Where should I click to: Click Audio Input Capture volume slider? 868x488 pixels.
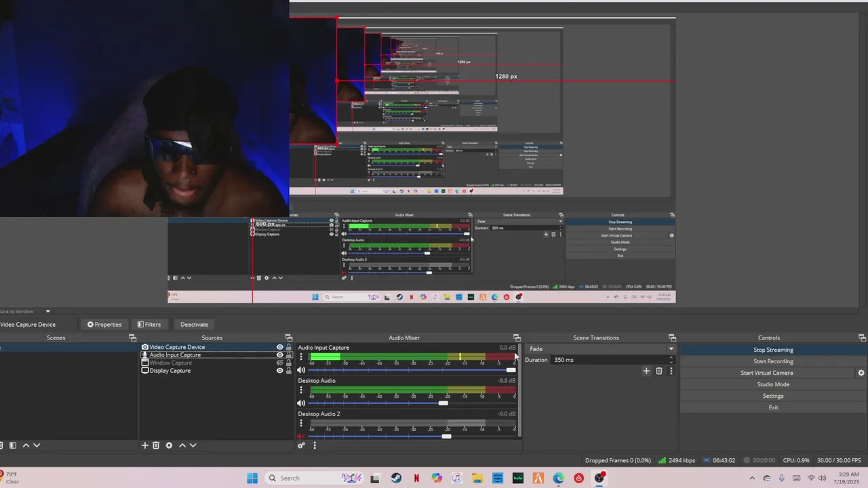pos(412,370)
